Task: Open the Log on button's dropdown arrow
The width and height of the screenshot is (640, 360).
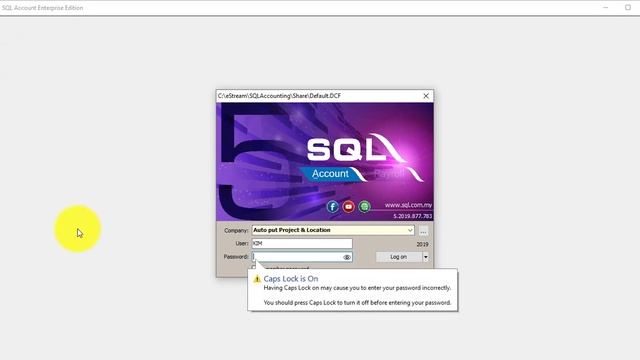Action: (x=426, y=257)
